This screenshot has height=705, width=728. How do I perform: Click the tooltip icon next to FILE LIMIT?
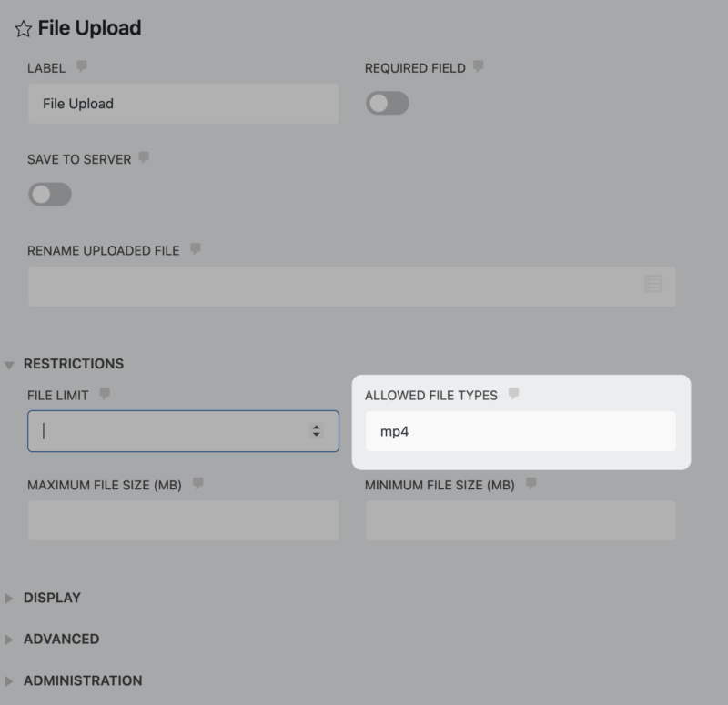click(x=104, y=395)
